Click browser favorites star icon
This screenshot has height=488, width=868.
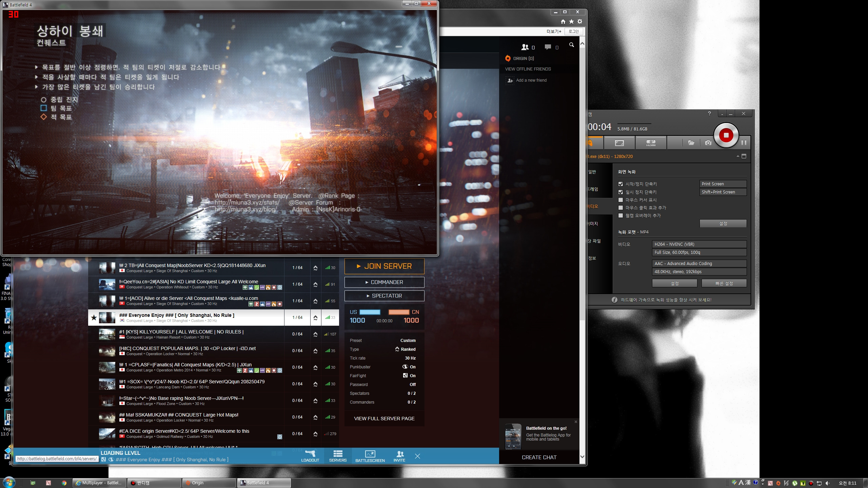coord(571,22)
